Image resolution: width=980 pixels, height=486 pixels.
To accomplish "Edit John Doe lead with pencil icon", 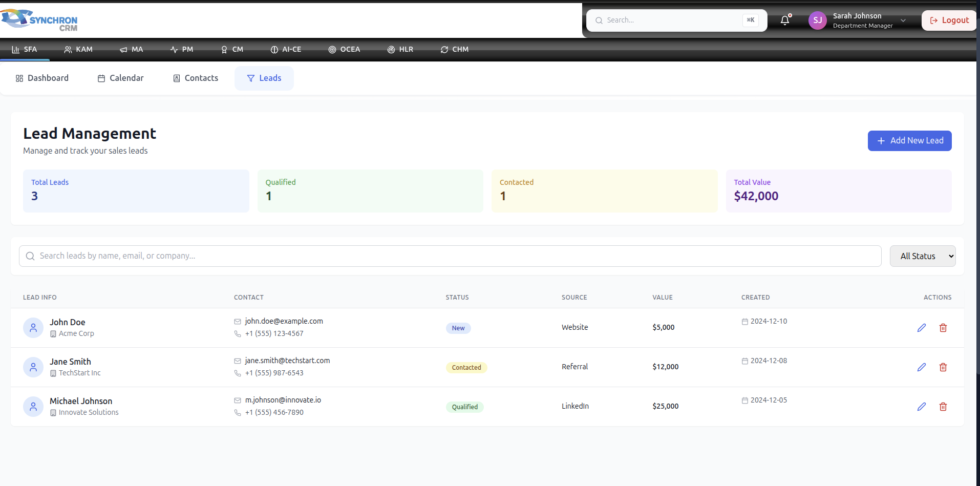I will click(921, 328).
